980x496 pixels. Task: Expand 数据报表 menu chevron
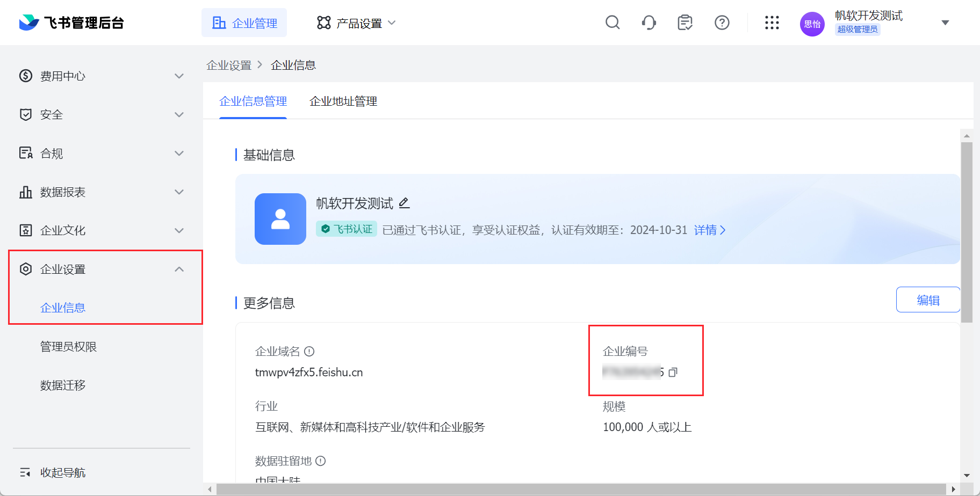tap(179, 192)
